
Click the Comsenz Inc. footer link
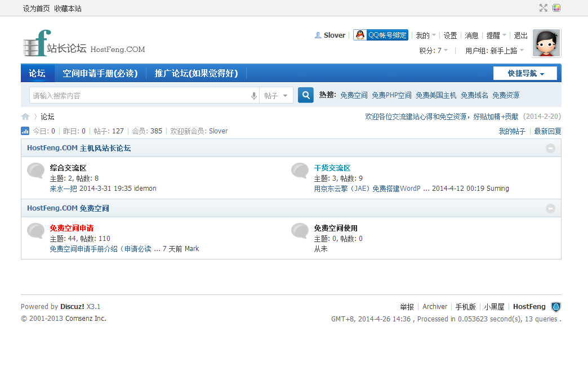point(86,318)
